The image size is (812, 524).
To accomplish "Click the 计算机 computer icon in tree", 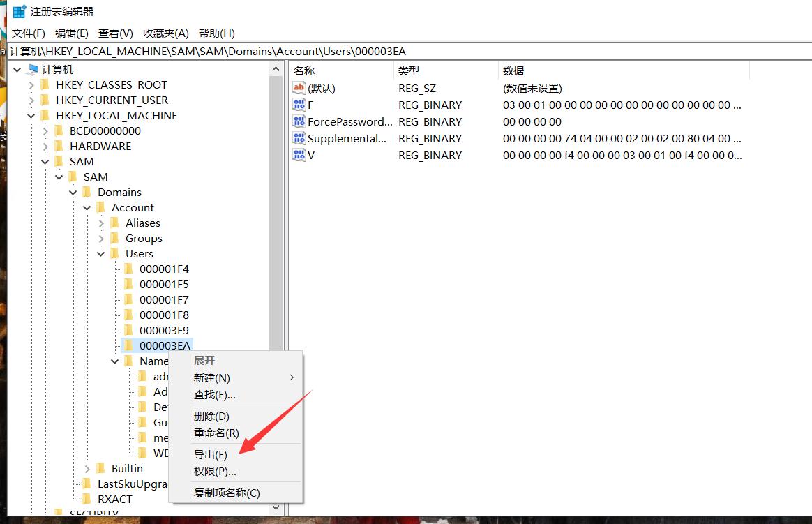I will 32,70.
